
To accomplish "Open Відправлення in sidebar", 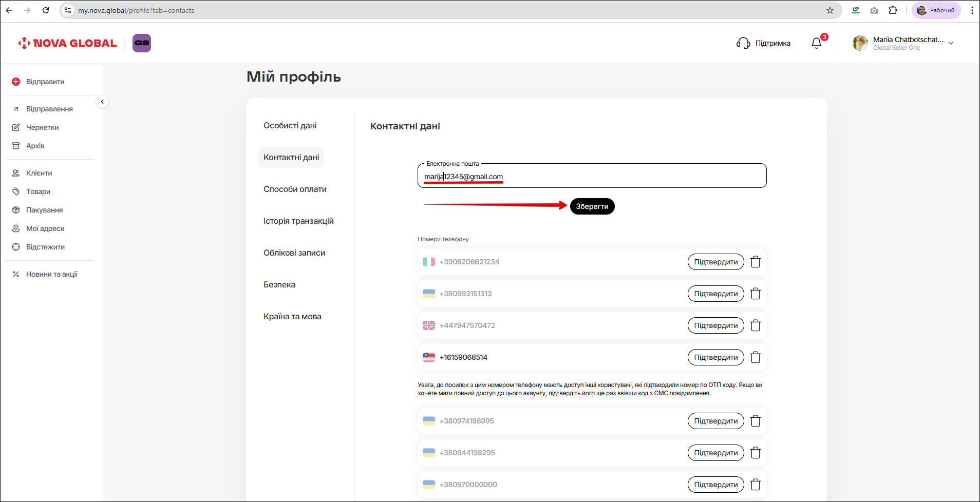I will (49, 109).
